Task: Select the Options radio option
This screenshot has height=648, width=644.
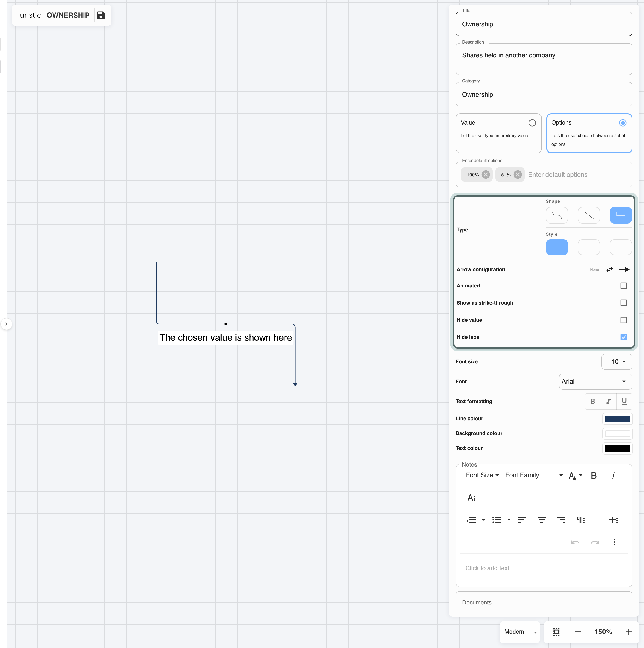Action: coord(622,123)
